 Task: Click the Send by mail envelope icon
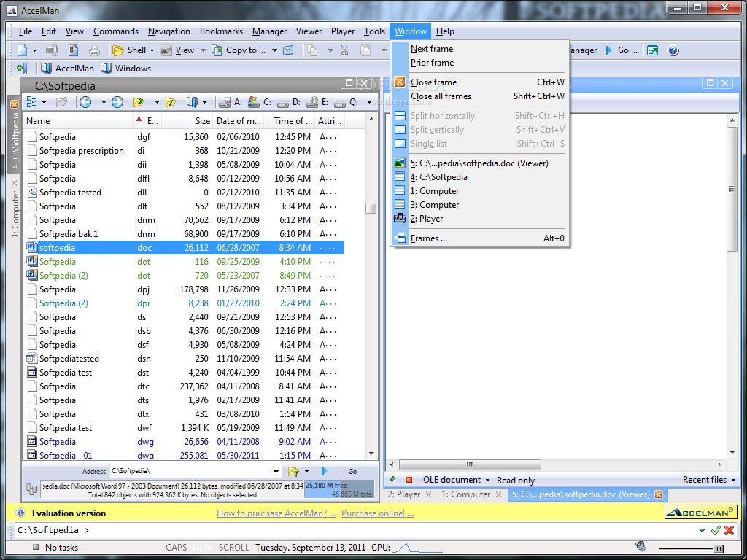(x=288, y=50)
